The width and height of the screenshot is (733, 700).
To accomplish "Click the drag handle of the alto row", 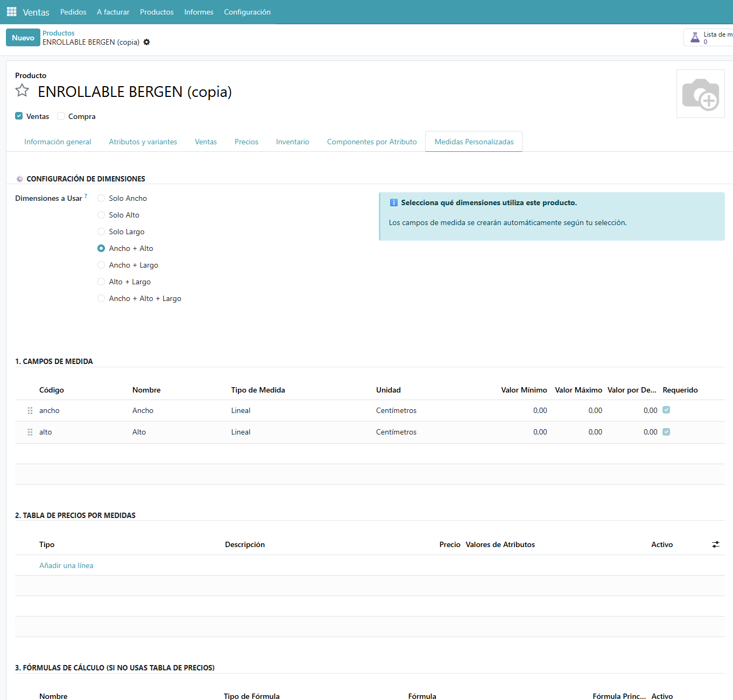I will pos(30,432).
